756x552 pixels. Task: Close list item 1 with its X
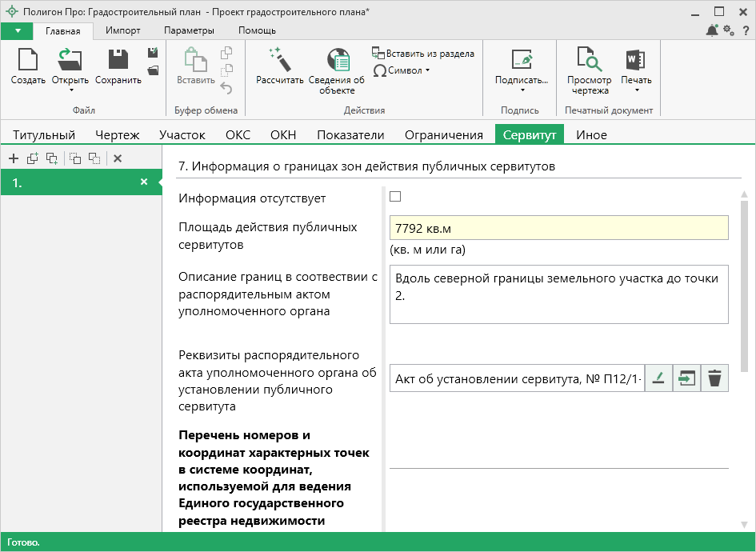pos(144,182)
